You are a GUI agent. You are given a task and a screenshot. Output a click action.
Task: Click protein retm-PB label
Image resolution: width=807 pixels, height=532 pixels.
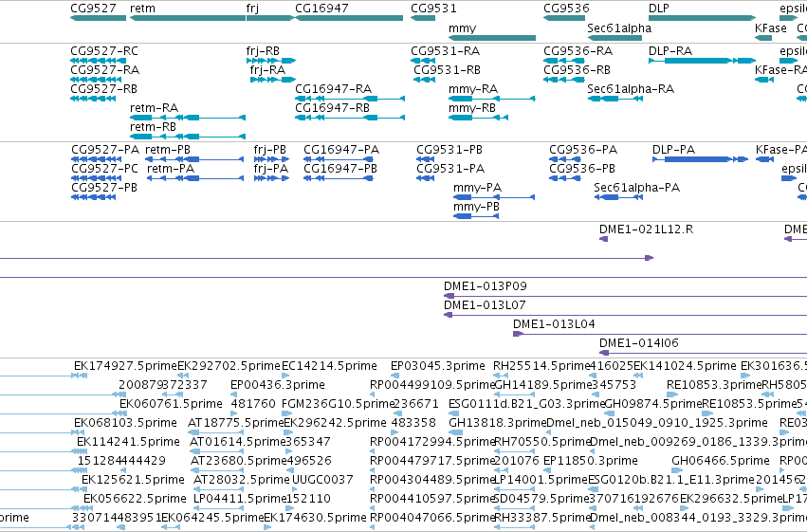(x=168, y=150)
